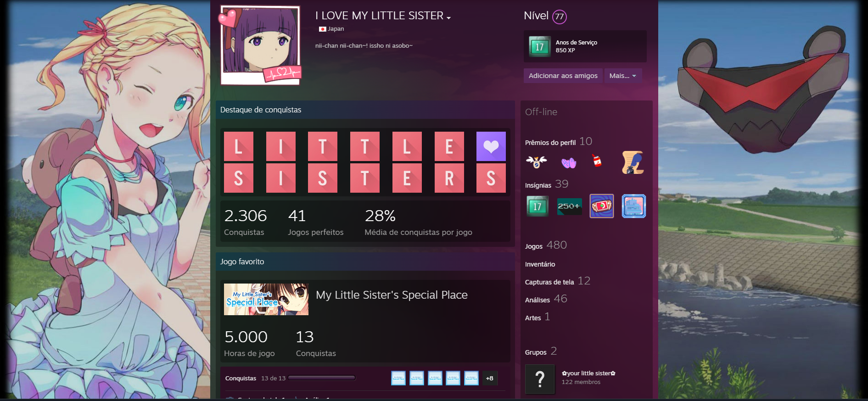Click the purple heart achievement icon

pos(491,146)
